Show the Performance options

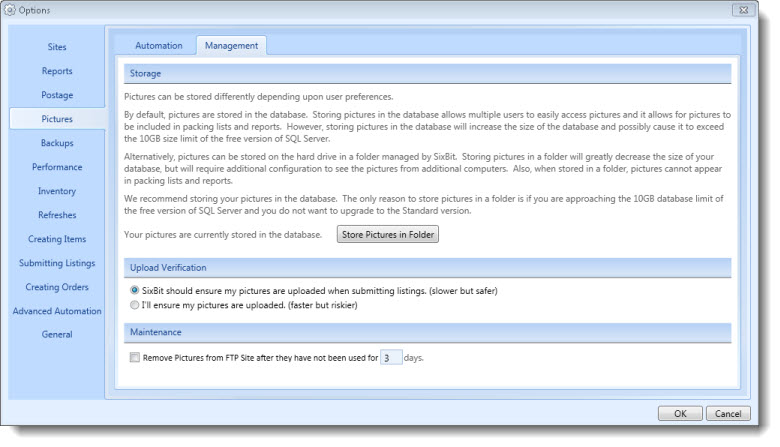click(57, 167)
